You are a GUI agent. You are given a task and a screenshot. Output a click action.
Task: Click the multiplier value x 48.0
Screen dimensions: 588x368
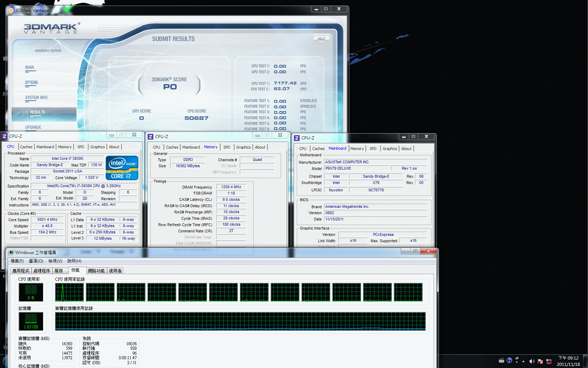tap(48, 226)
